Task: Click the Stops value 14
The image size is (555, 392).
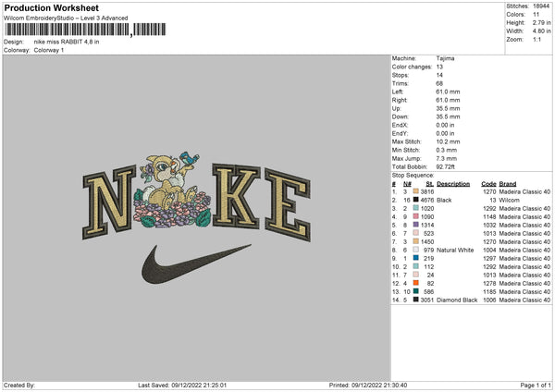Action: click(439, 75)
